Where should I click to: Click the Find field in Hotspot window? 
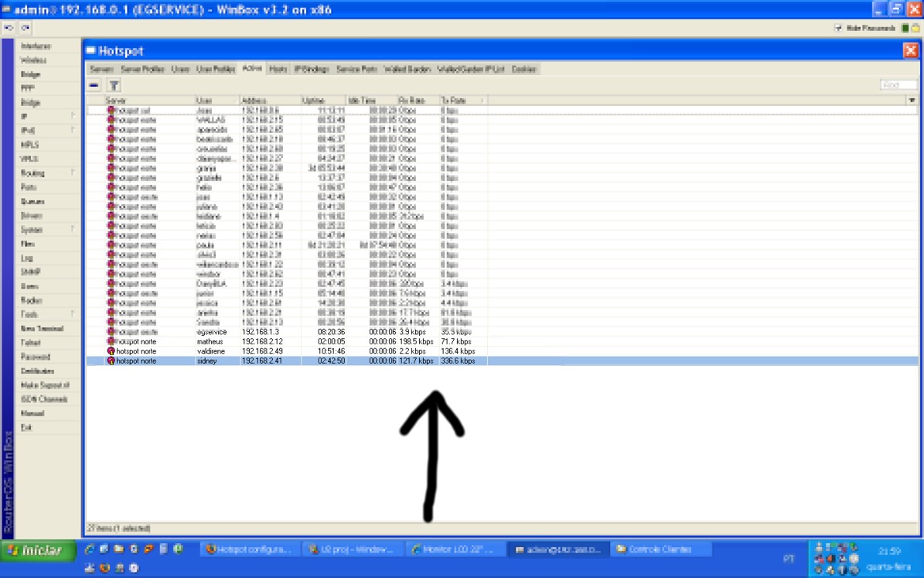click(898, 86)
